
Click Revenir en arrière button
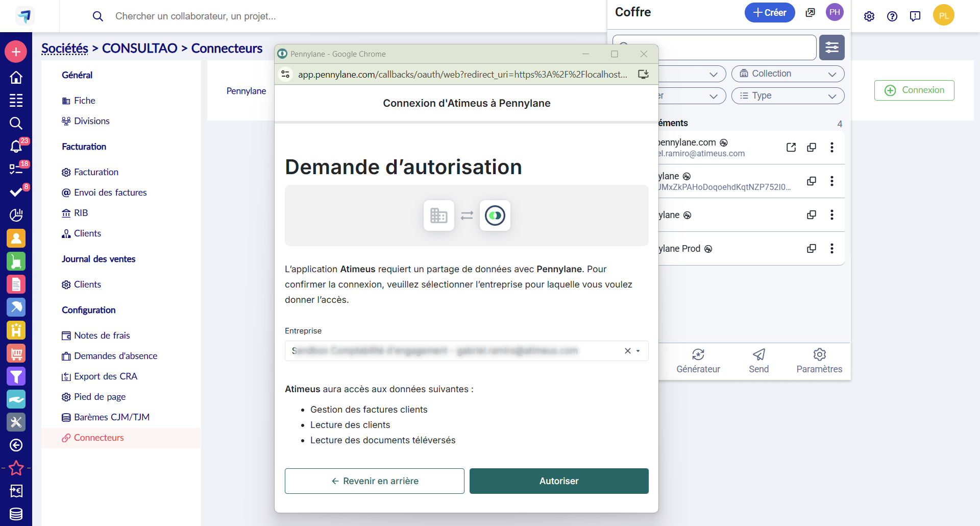(375, 481)
